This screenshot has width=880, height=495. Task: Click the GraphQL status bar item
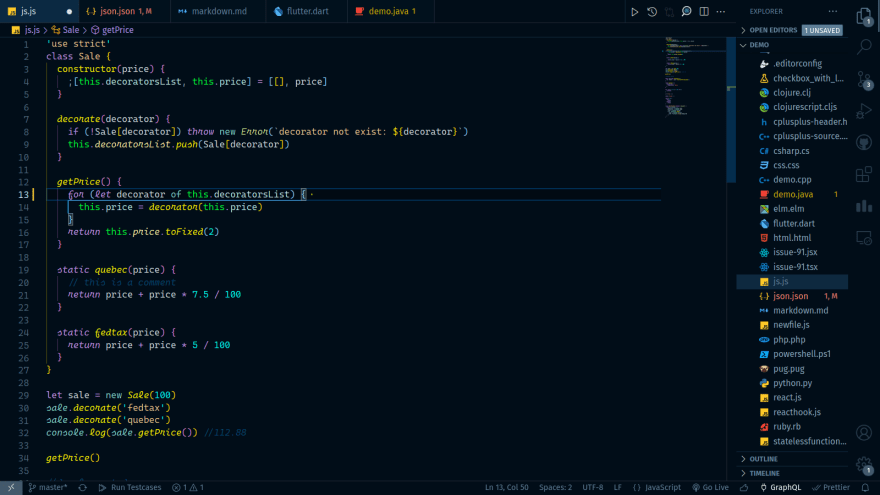(x=781, y=488)
